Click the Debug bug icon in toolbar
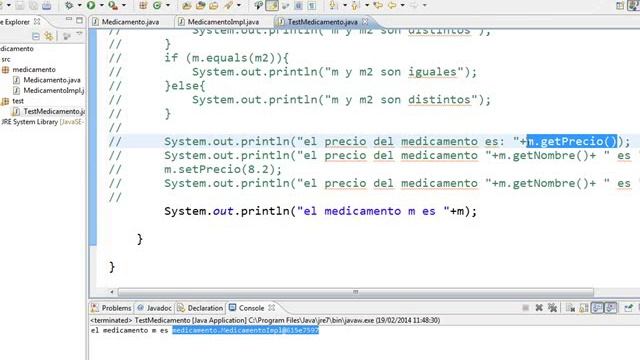The height and width of the screenshot is (360, 640). point(69,5)
